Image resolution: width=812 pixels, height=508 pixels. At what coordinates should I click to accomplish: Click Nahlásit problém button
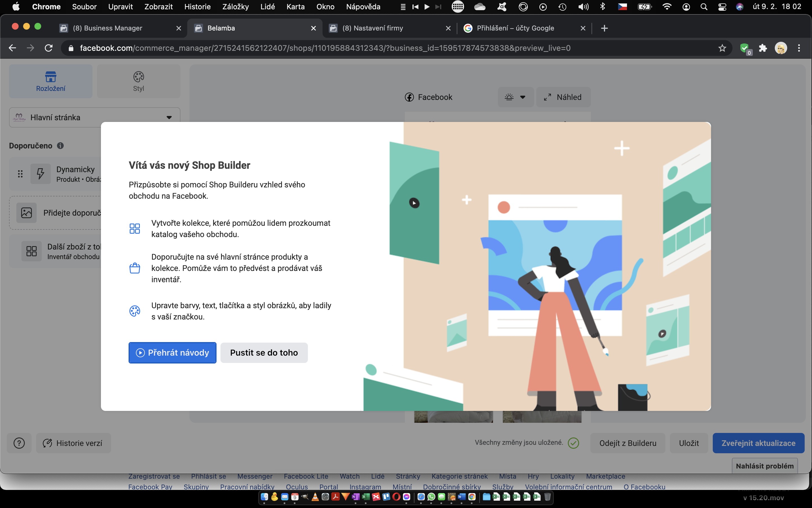pyautogui.click(x=764, y=466)
